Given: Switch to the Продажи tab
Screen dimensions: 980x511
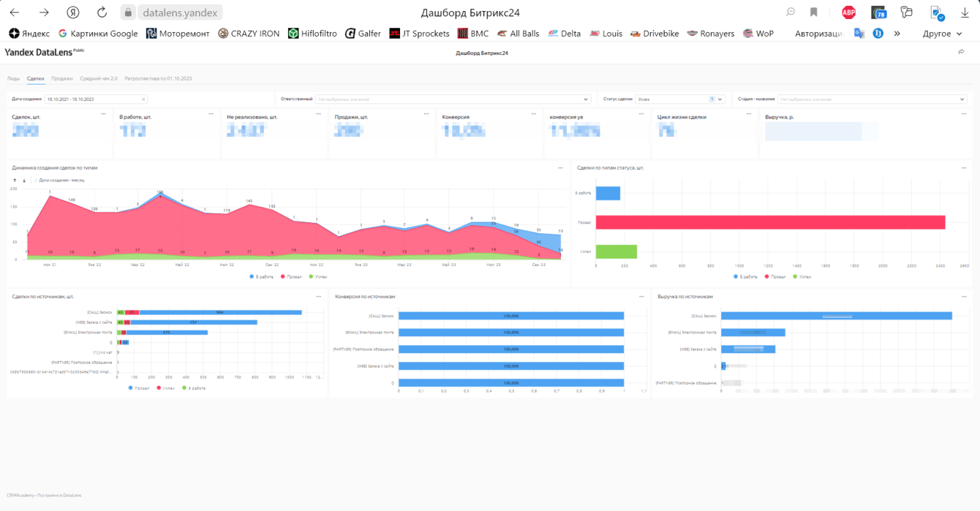Looking at the screenshot, I should tap(62, 78).
